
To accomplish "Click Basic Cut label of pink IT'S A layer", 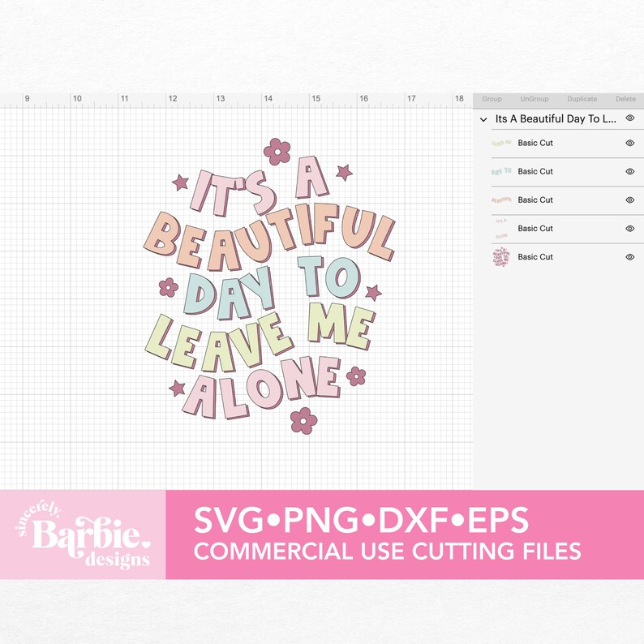I will 535,229.
